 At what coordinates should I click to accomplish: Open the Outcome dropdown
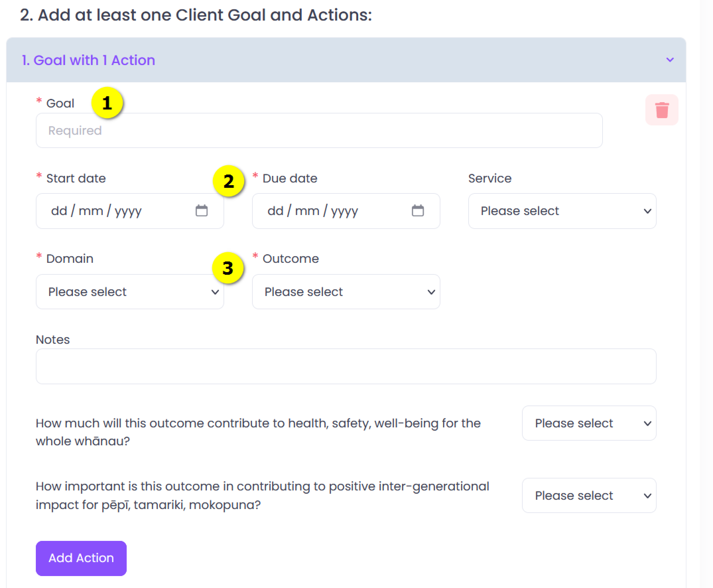tap(346, 291)
